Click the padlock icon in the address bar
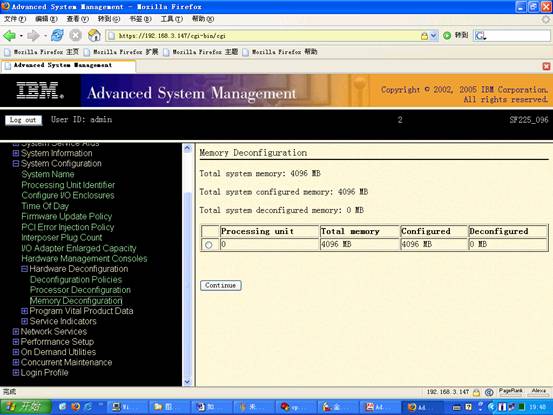This screenshot has height=415, width=553. coord(424,36)
